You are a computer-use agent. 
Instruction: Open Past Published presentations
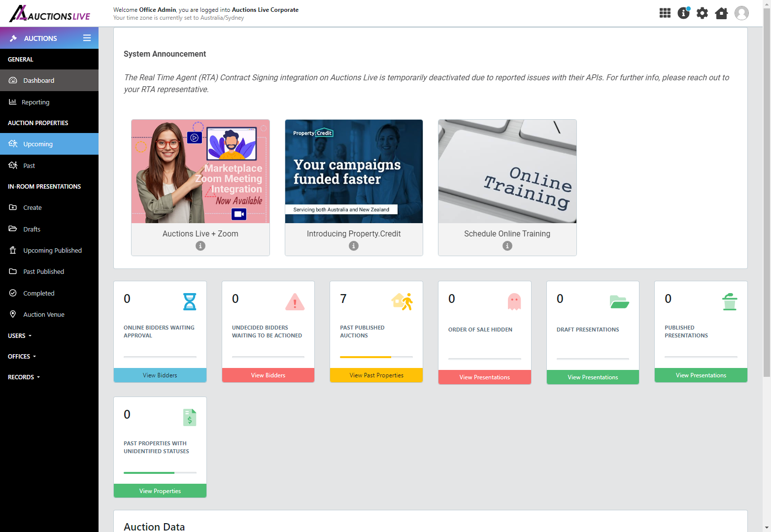click(49, 271)
